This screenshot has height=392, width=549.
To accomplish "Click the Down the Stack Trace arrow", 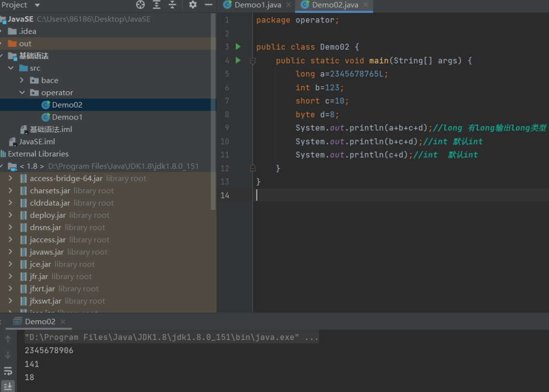I will point(8,355).
